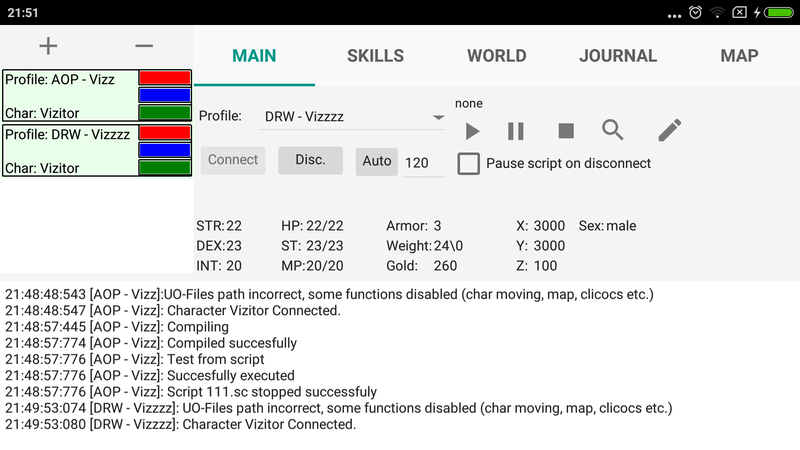Click the red bar in AOP - Vizz profile
The height and width of the screenshot is (450, 800).
click(165, 77)
